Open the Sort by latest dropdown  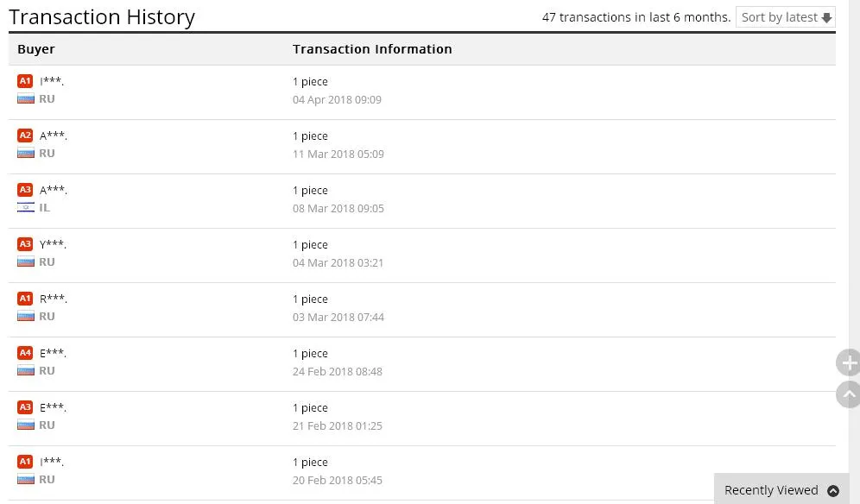[785, 17]
